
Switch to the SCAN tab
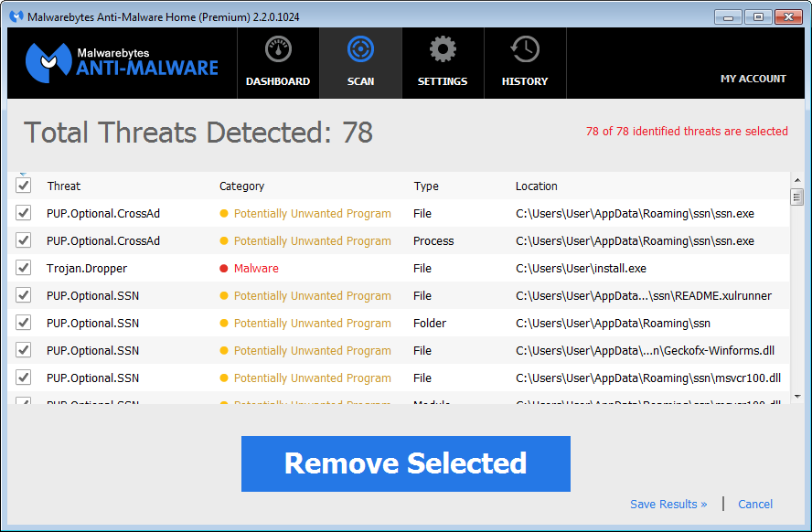360,63
